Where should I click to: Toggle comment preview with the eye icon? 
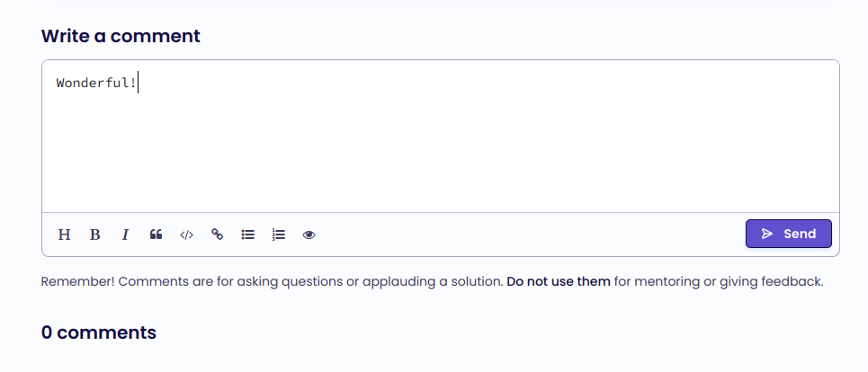309,235
